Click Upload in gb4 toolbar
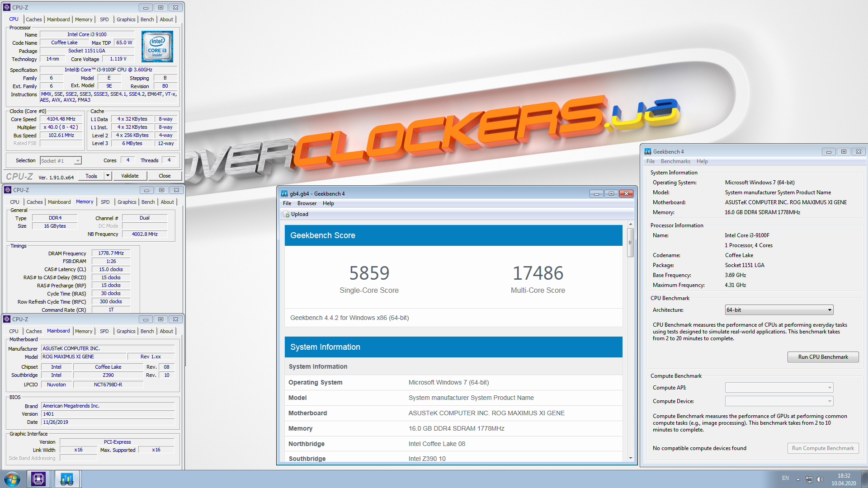This screenshot has width=868, height=488. (x=296, y=214)
